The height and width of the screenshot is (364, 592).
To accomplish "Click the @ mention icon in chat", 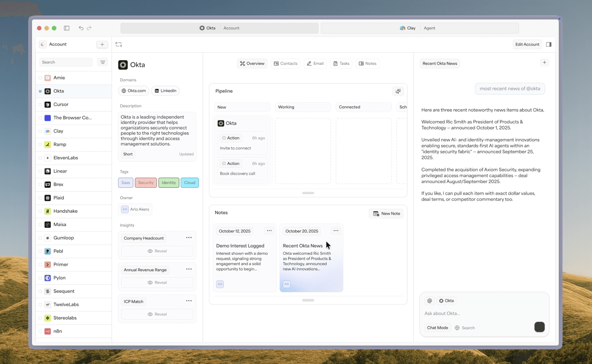I will click(x=429, y=301).
